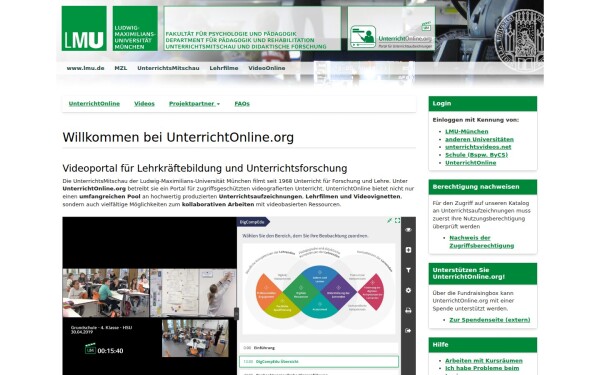Click the 'anderen Universitäten' login link
This screenshot has width=600, height=375.
[x=479, y=139]
